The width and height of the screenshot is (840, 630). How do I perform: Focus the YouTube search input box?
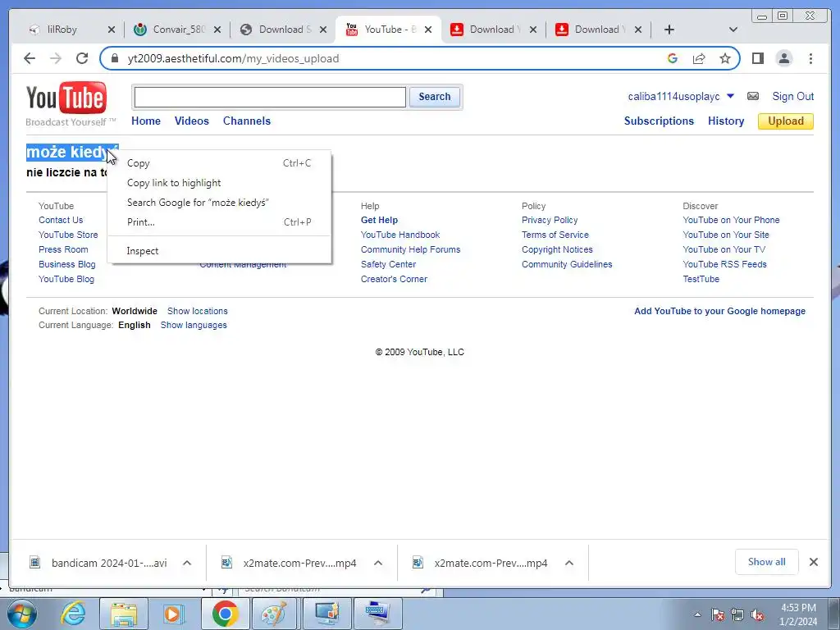point(269,97)
